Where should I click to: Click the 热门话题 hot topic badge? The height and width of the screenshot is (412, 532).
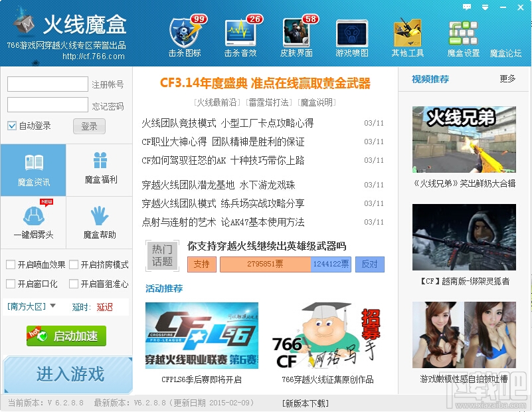[162, 256]
